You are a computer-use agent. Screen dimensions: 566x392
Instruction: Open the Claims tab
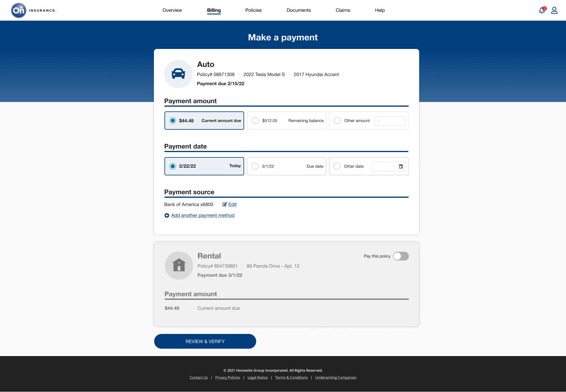[x=343, y=10]
